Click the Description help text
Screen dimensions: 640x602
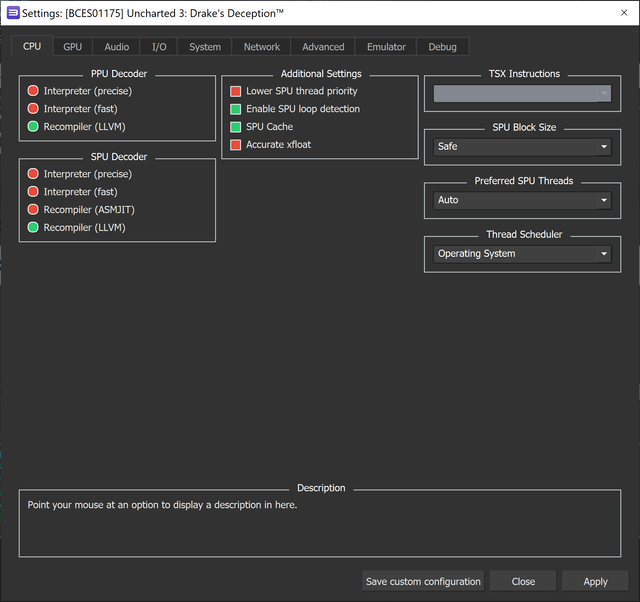coord(162,505)
